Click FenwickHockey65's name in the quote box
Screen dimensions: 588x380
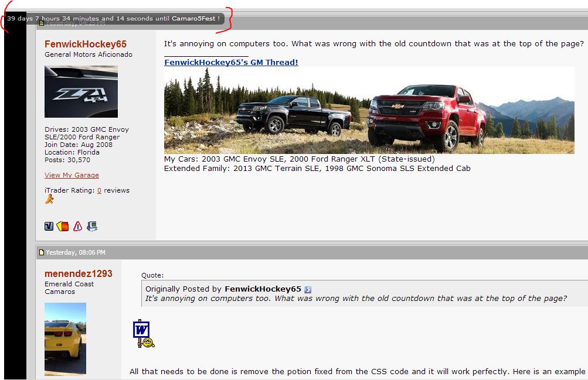click(263, 289)
